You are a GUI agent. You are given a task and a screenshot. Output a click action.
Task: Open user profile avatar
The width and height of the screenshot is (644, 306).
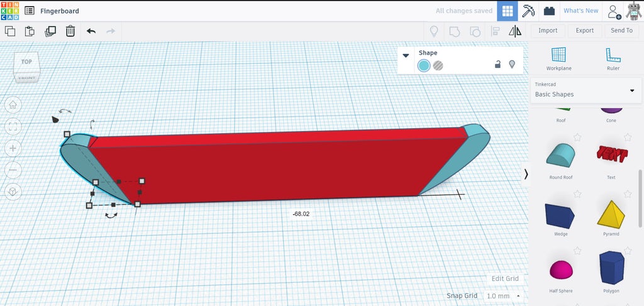[634, 11]
